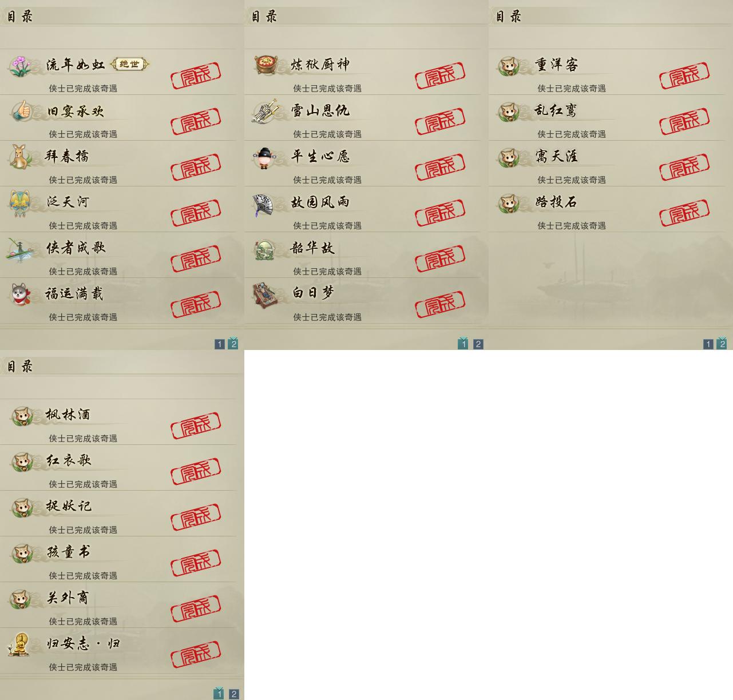
Task: Click the husky dog icon for 福运满载
Action: click(21, 294)
